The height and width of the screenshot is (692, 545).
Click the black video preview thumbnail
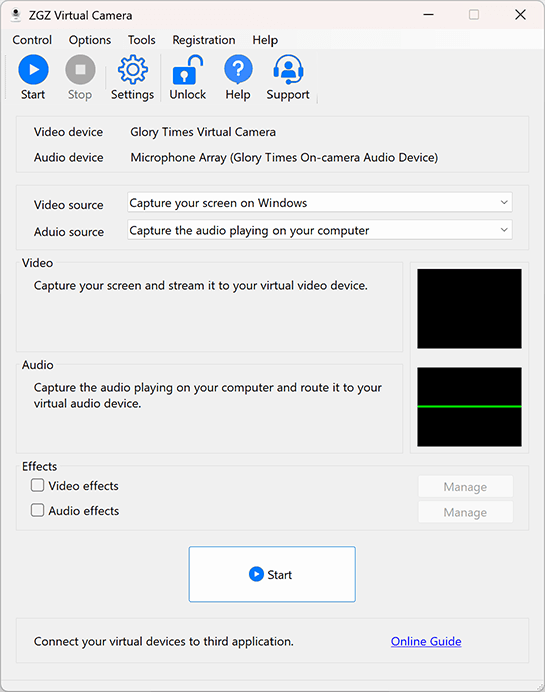click(x=469, y=308)
